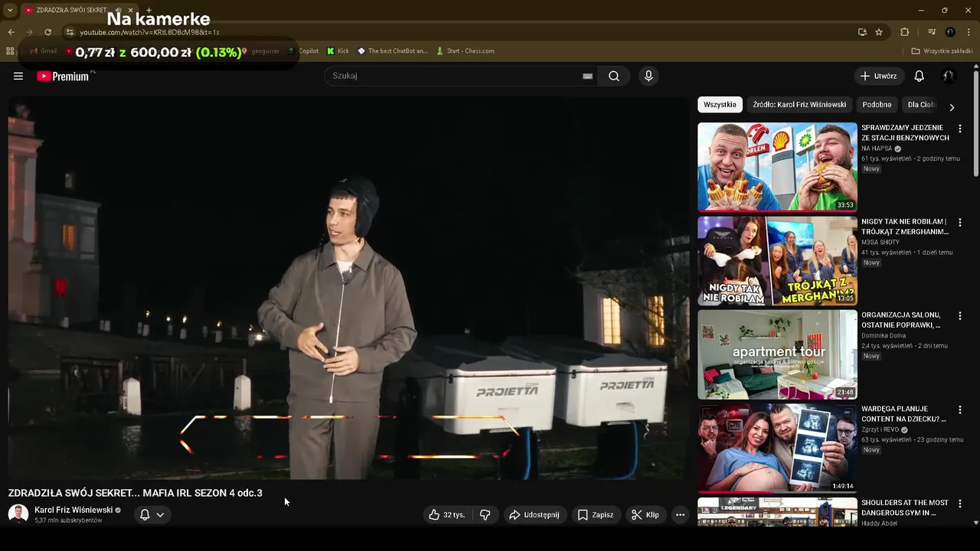Select Źródło: Karol Friz Wiśniewski chip
The width and height of the screenshot is (980, 551).
coord(799,105)
